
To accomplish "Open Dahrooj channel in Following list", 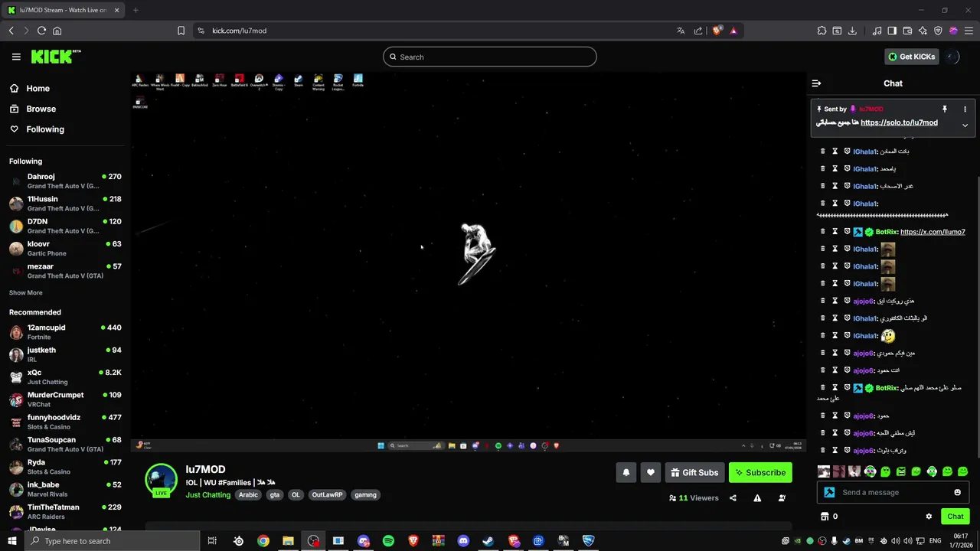I will 65,181.
